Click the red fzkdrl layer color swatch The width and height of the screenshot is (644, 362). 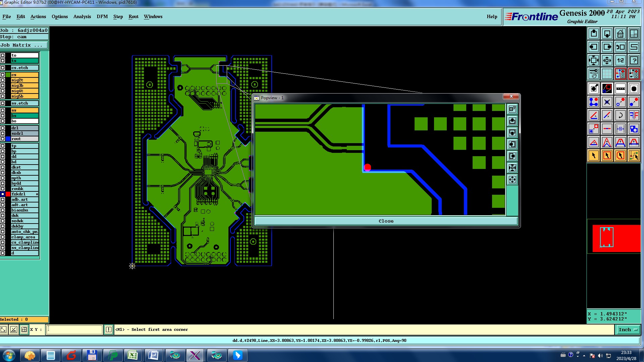click(x=8, y=194)
